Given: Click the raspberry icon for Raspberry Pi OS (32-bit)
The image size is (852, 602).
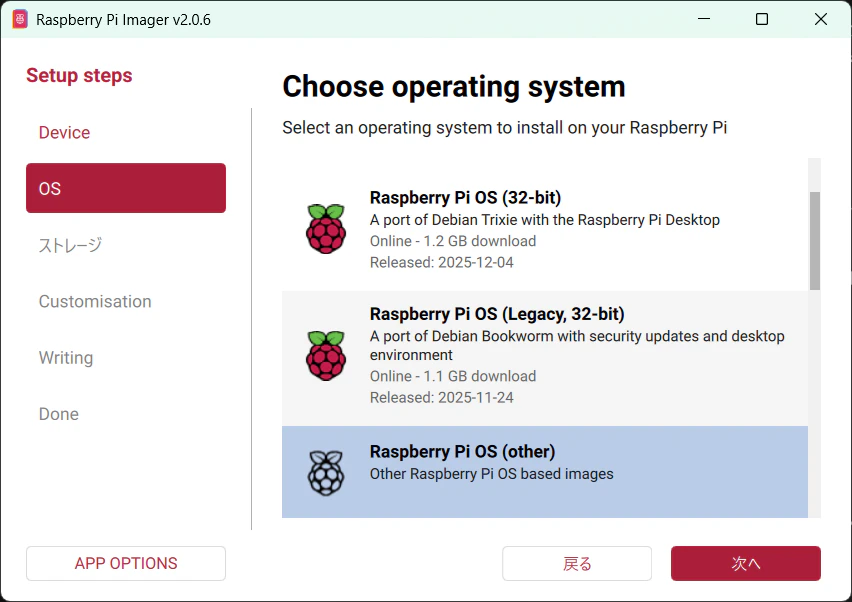Looking at the screenshot, I should click(x=326, y=229).
